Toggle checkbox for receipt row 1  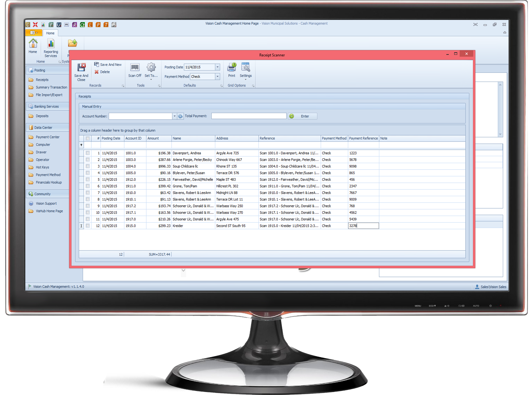(87, 153)
